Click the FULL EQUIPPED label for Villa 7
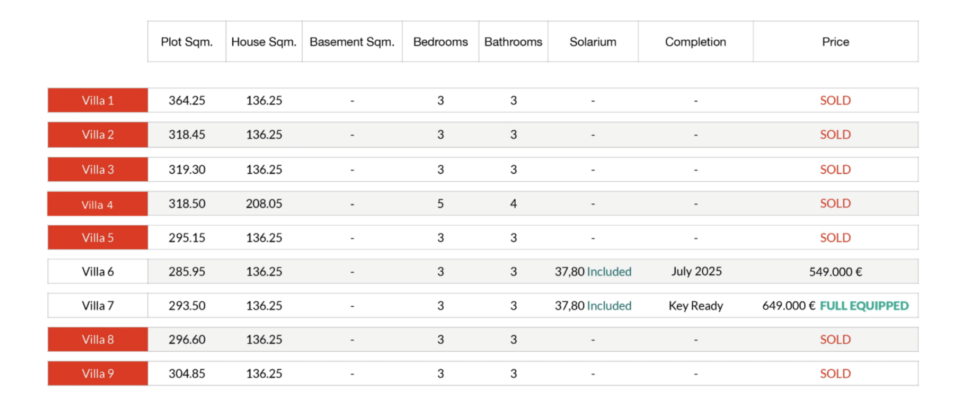Viewport: 980px width, 420px height. click(x=864, y=306)
